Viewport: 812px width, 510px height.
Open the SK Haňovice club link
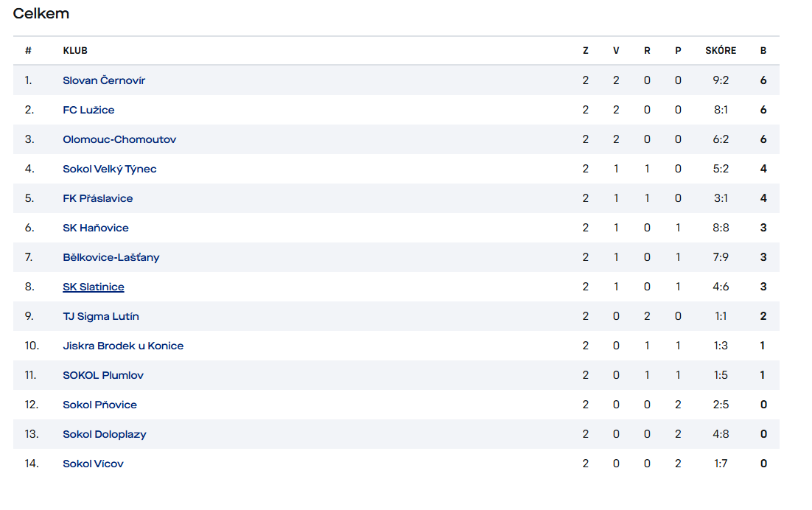pos(95,228)
